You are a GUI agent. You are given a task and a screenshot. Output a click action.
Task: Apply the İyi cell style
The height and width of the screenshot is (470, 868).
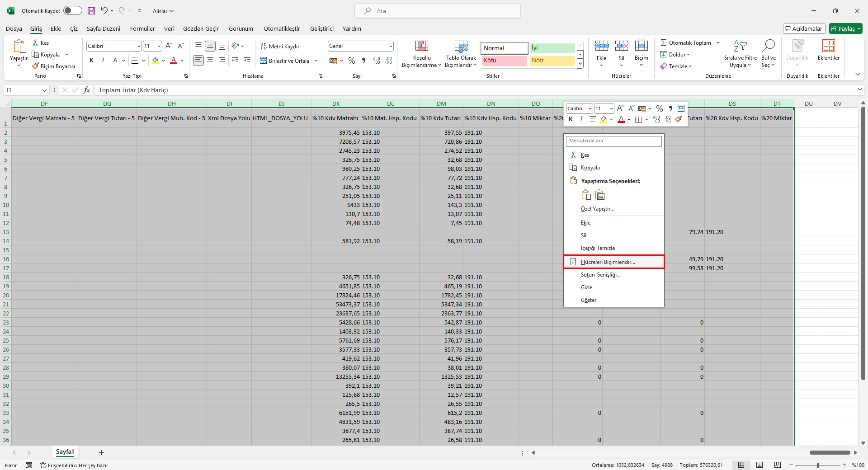pos(552,48)
